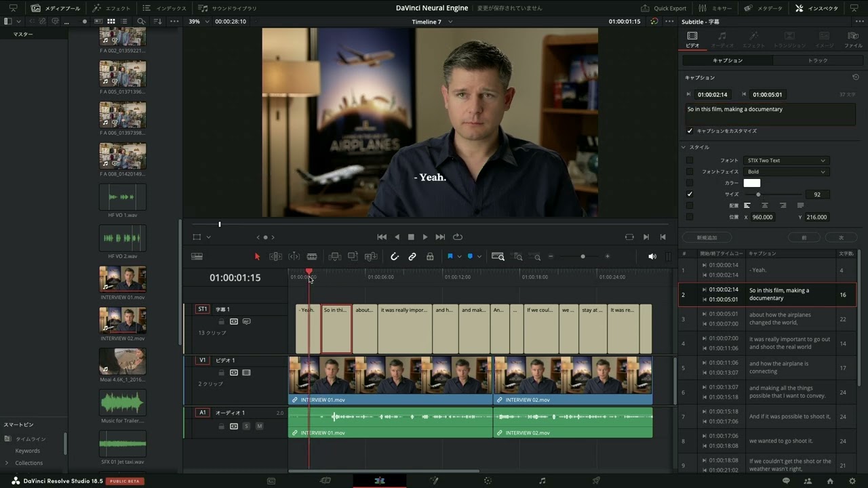Click the white color swatch

pyautogui.click(x=752, y=183)
